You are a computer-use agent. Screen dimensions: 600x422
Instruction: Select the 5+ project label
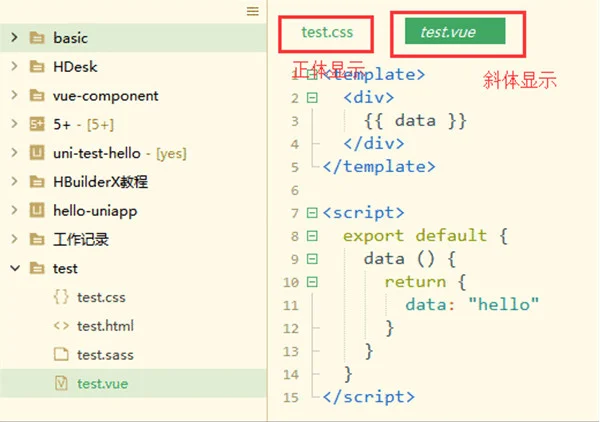coord(62,124)
